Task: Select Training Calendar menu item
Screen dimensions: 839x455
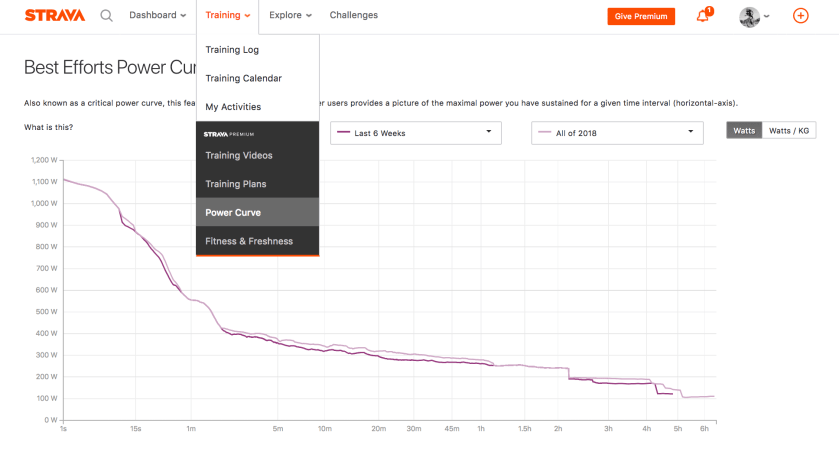Action: coord(243,78)
